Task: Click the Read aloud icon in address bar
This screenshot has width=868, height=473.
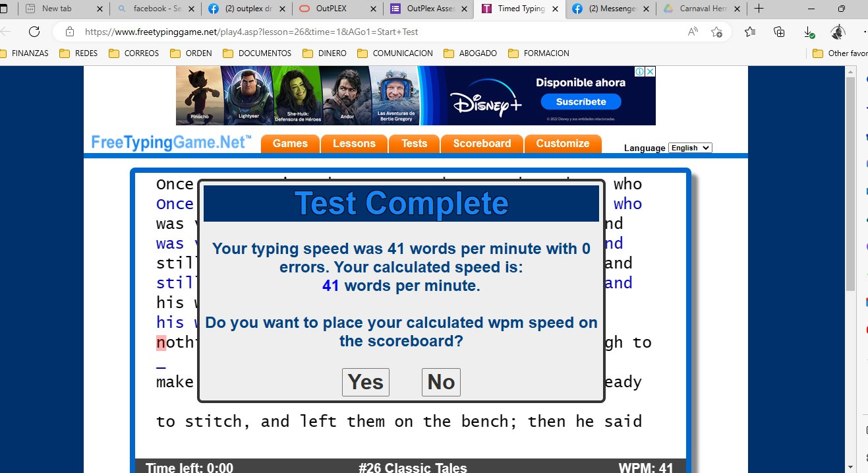Action: (693, 32)
